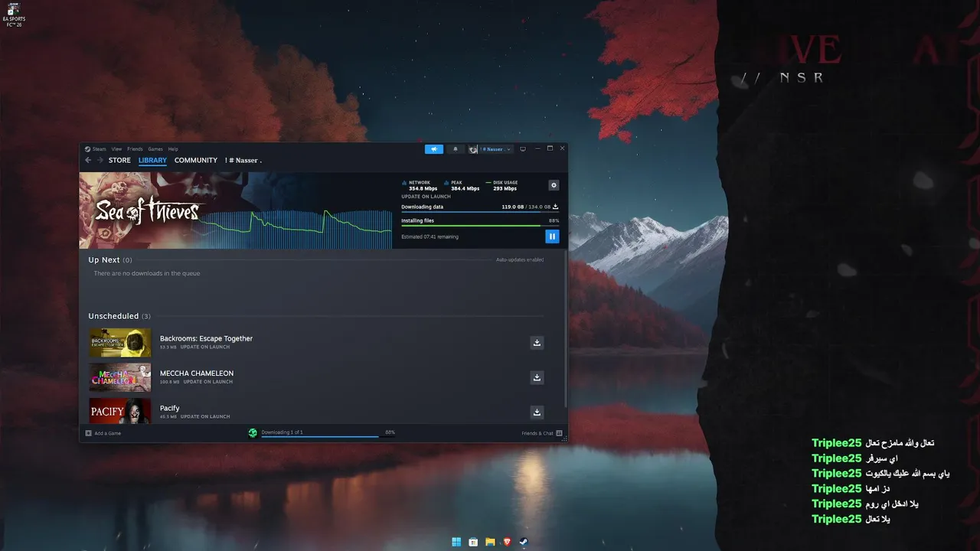Open the EA SPORTS FC 26 desktop shortcut

tap(15, 15)
